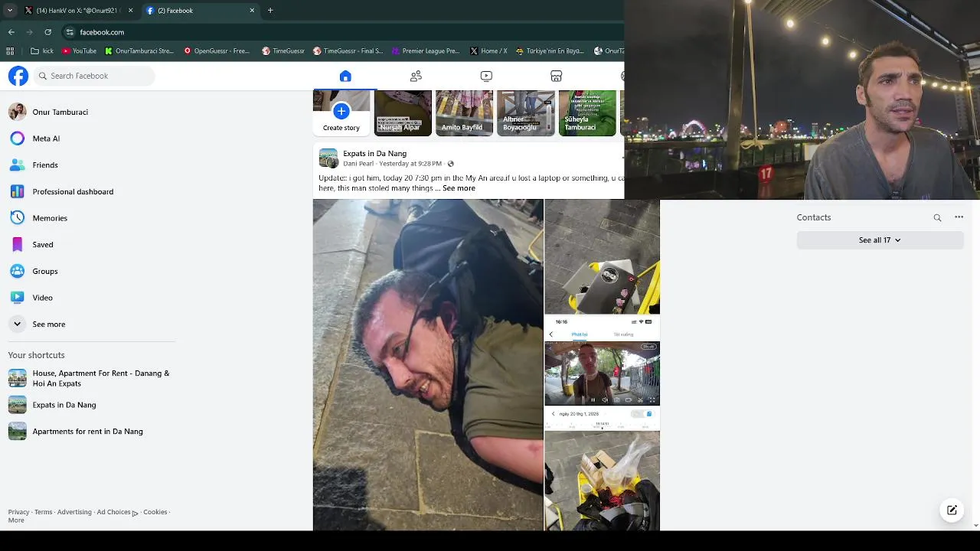Click the Create story plus button

(341, 112)
